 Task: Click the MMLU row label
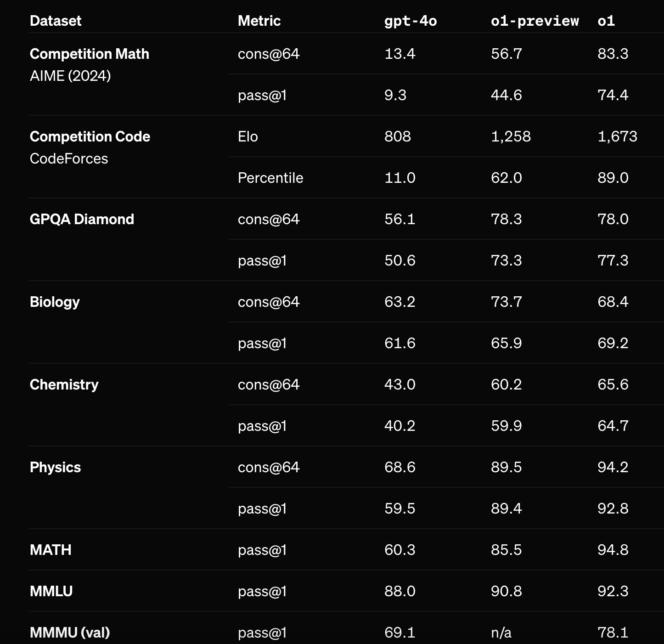(51, 591)
